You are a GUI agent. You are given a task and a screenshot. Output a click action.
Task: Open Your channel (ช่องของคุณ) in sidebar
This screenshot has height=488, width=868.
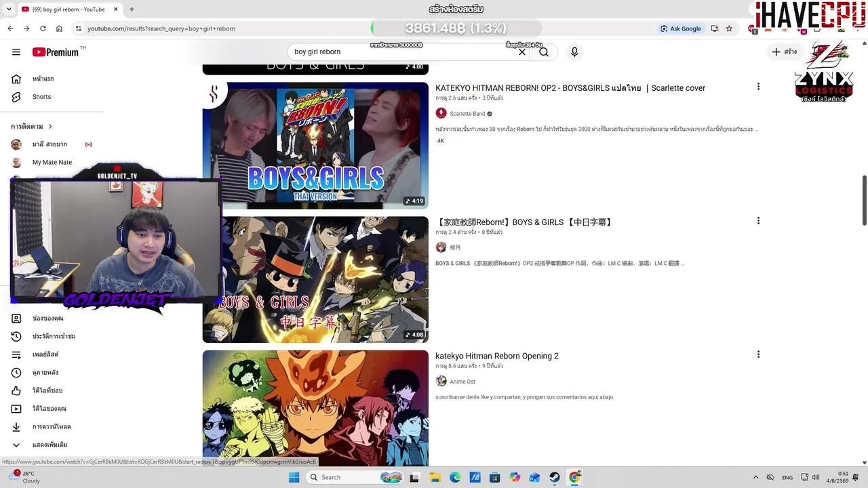47,319
